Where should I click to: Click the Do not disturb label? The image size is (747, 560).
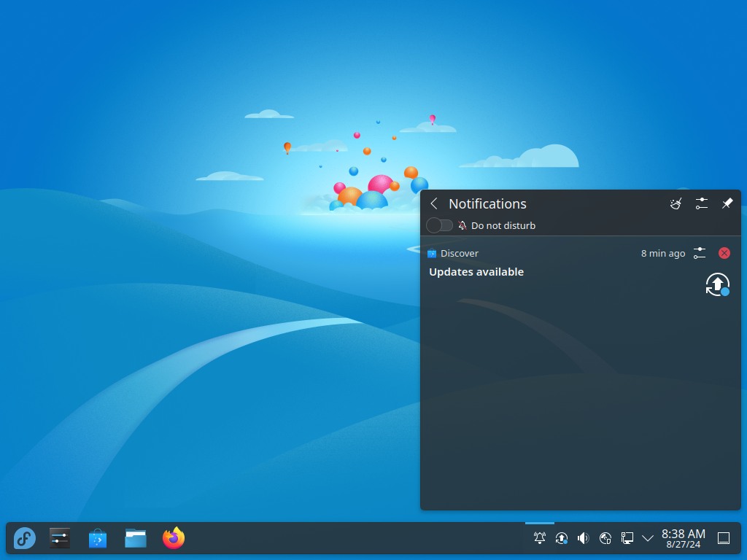(503, 226)
